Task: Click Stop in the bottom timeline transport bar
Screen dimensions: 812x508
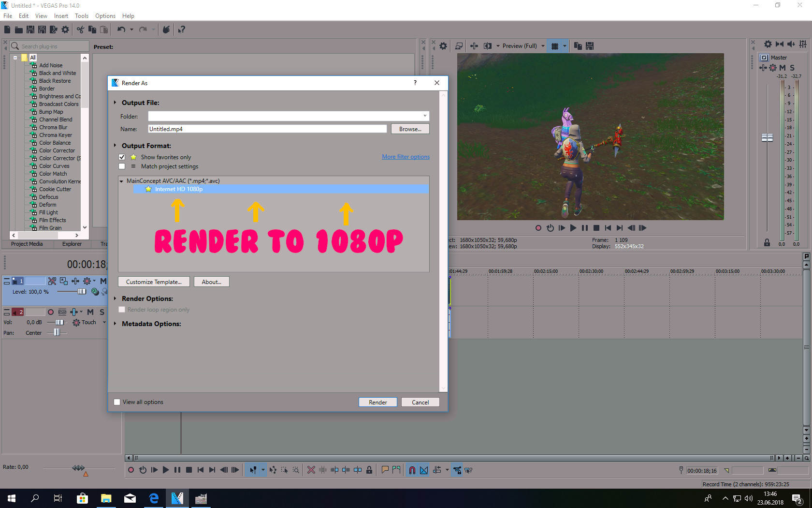Action: click(x=189, y=470)
